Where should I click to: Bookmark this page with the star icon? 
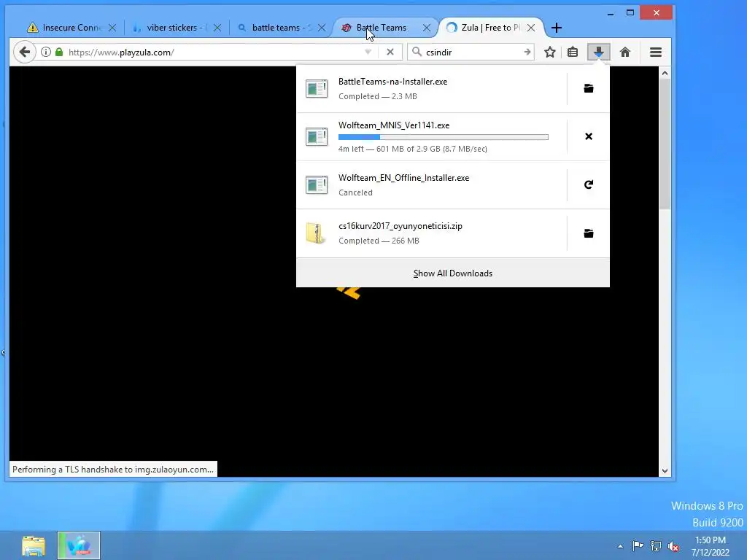[550, 52]
